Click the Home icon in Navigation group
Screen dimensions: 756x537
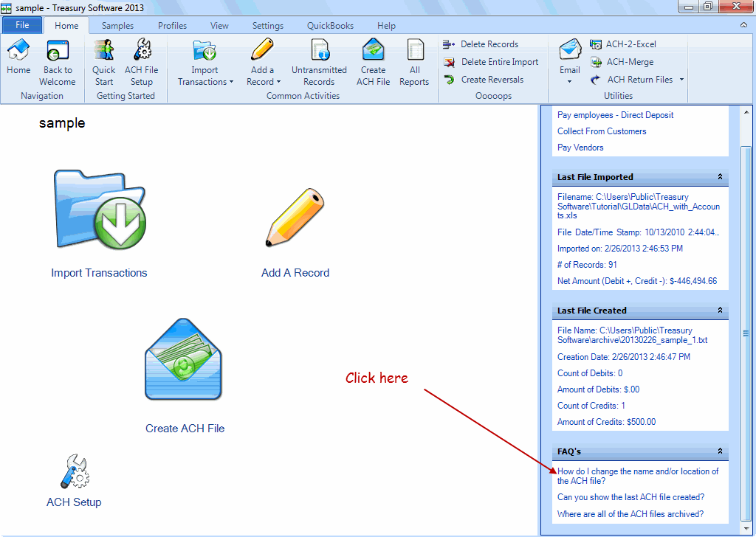18,50
